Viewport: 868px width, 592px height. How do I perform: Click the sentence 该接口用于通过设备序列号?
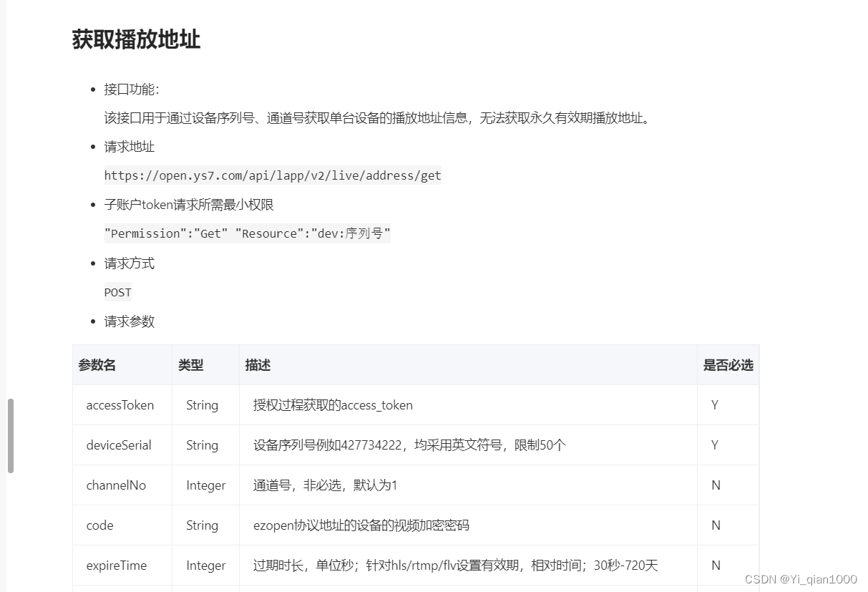coord(379,118)
